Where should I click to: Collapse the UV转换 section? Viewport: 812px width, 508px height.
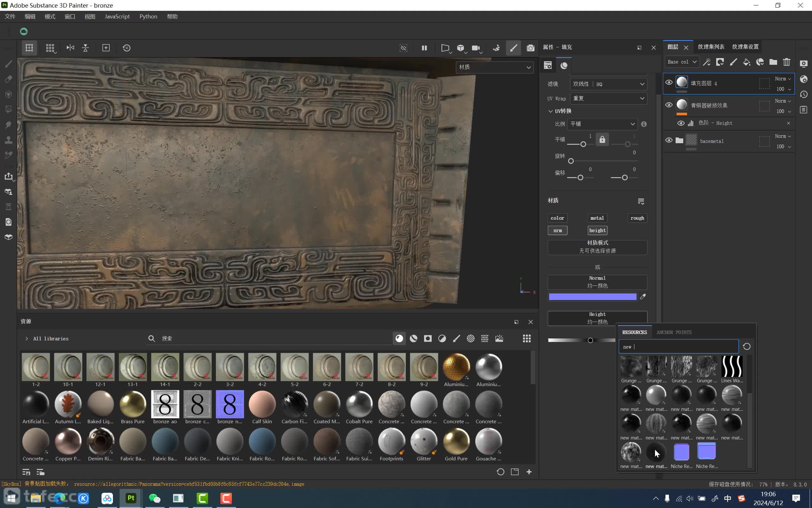coord(550,111)
